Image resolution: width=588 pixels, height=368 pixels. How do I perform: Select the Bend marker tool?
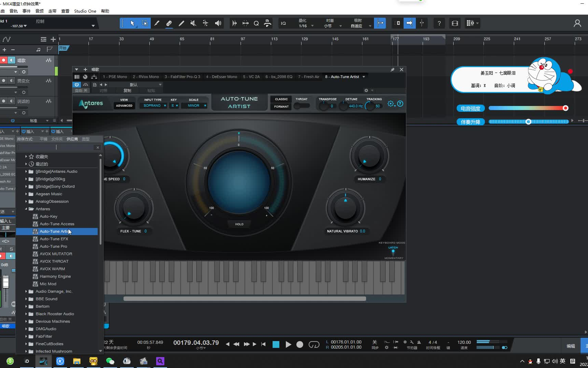tap(206, 23)
